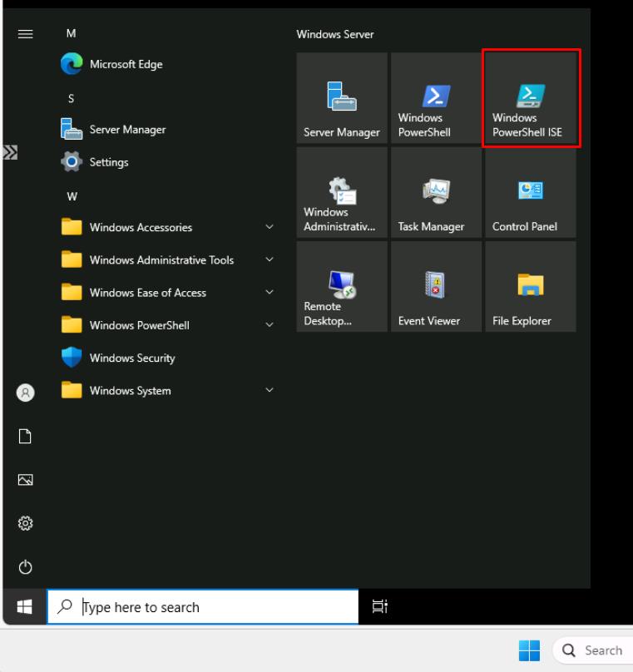Toggle the hamburger menu at top left
The width and height of the screenshot is (633, 672).
(25, 34)
